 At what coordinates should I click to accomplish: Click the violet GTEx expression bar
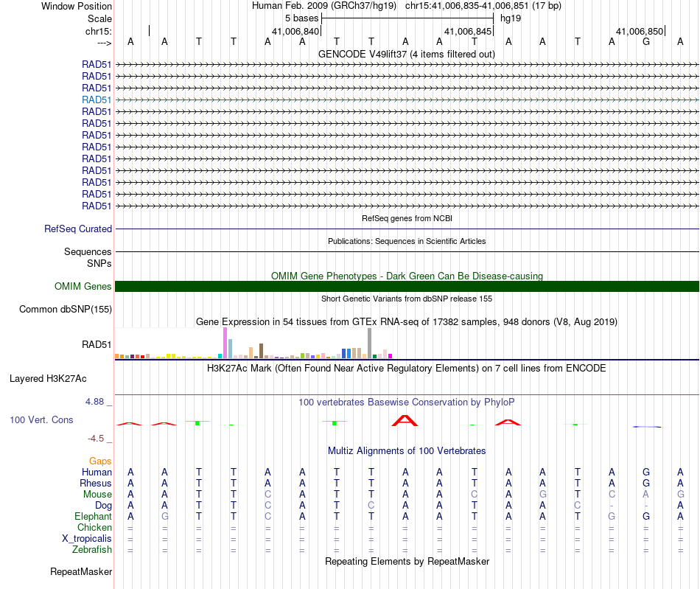pyautogui.click(x=225, y=343)
